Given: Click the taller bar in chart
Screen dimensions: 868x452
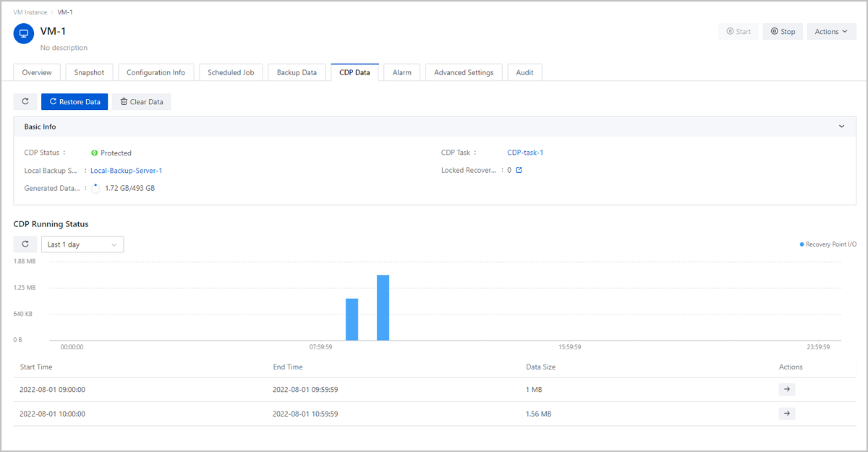Looking at the screenshot, I should [x=383, y=307].
